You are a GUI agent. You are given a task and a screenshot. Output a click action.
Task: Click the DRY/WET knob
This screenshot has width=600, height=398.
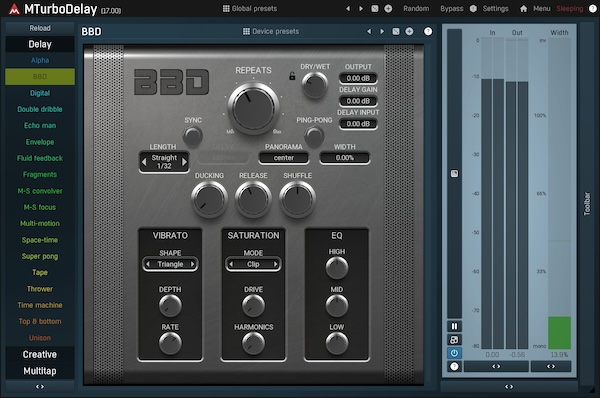315,85
